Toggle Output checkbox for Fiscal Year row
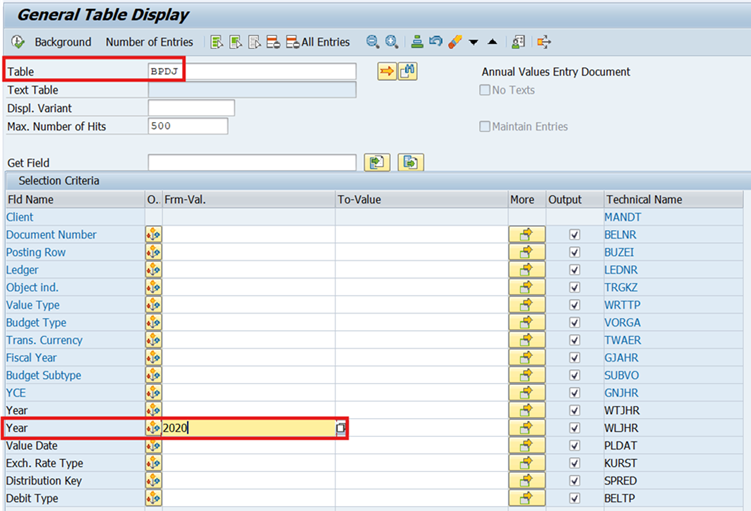The width and height of the screenshot is (751, 511). pos(574,358)
